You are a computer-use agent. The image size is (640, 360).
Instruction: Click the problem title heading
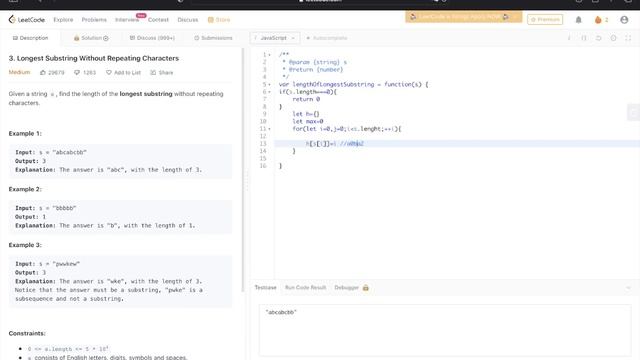[94, 58]
